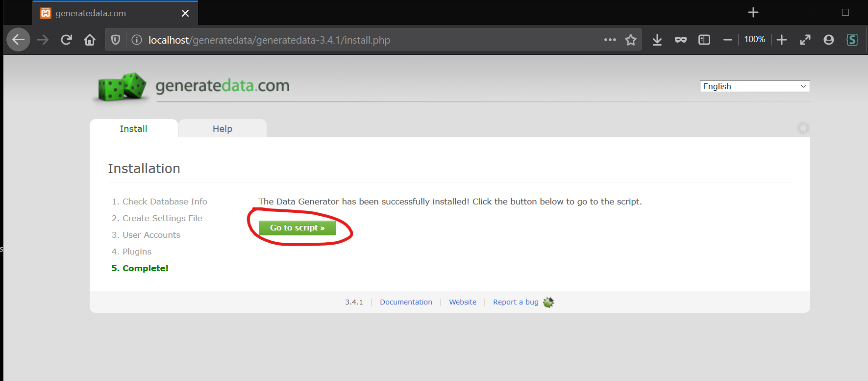Screen dimensions: 868x381
Task: Click the XAMPP favicon on the tab
Action: pyautogui.click(x=46, y=13)
